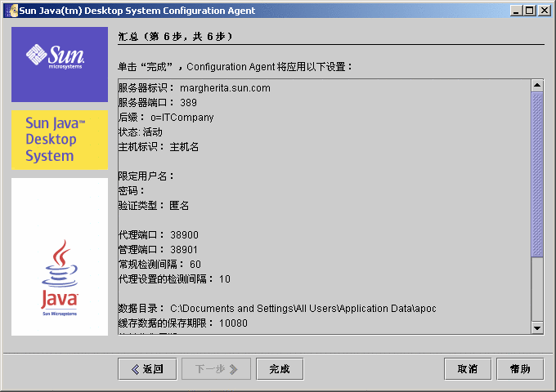Click 完成 to finish configuration
This screenshot has height=392, width=556.
click(280, 369)
